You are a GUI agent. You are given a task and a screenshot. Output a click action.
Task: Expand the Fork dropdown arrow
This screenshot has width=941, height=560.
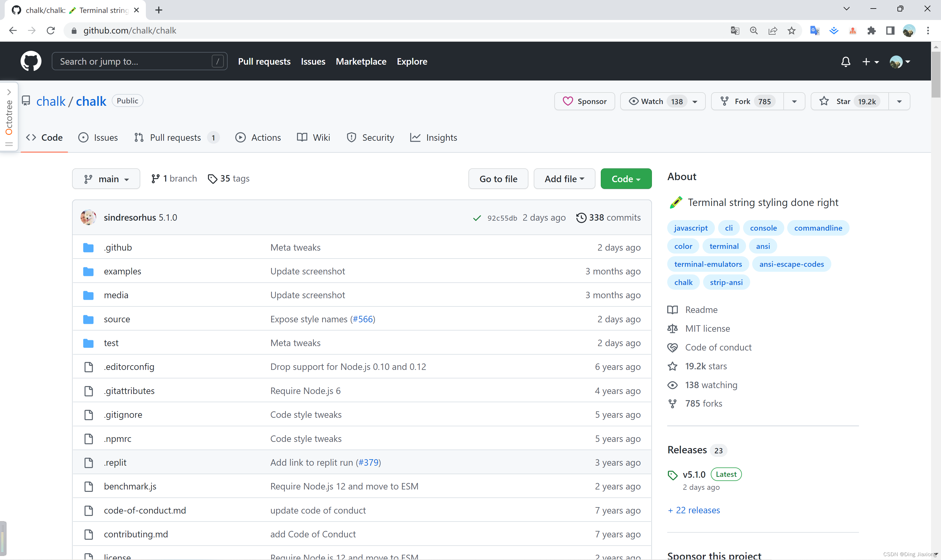coord(794,101)
